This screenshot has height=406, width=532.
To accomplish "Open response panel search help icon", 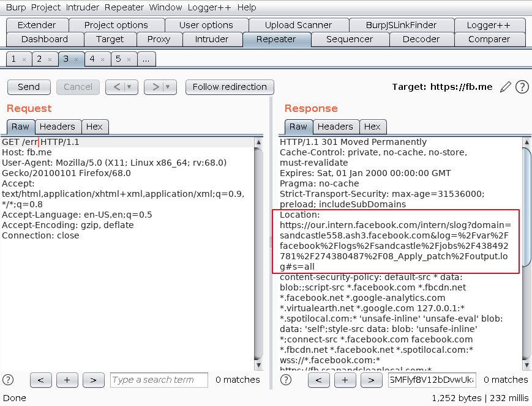I will coord(286,380).
